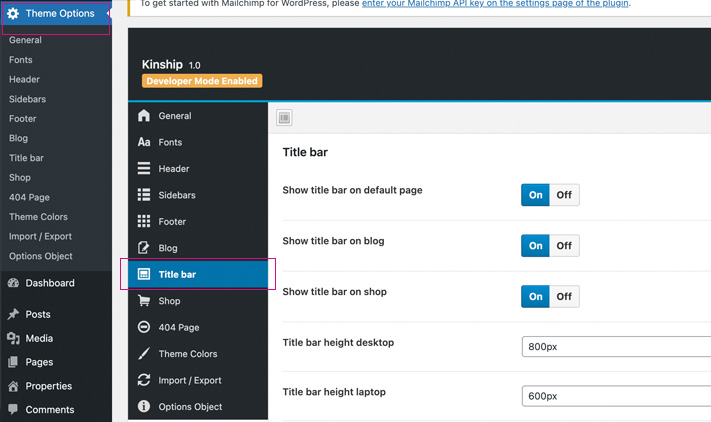The width and height of the screenshot is (711, 422).
Task: Click the Title bar height desktop field
Action: coord(617,347)
